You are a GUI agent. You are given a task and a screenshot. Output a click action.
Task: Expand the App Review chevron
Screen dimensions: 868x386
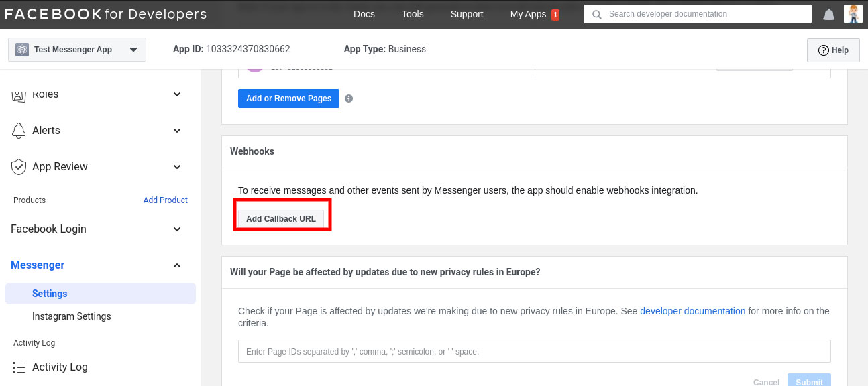177,167
